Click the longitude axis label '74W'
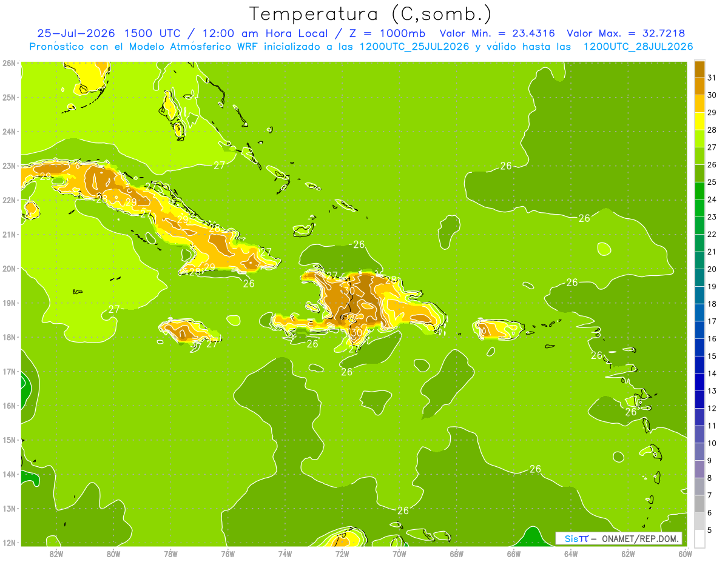 (x=285, y=554)
